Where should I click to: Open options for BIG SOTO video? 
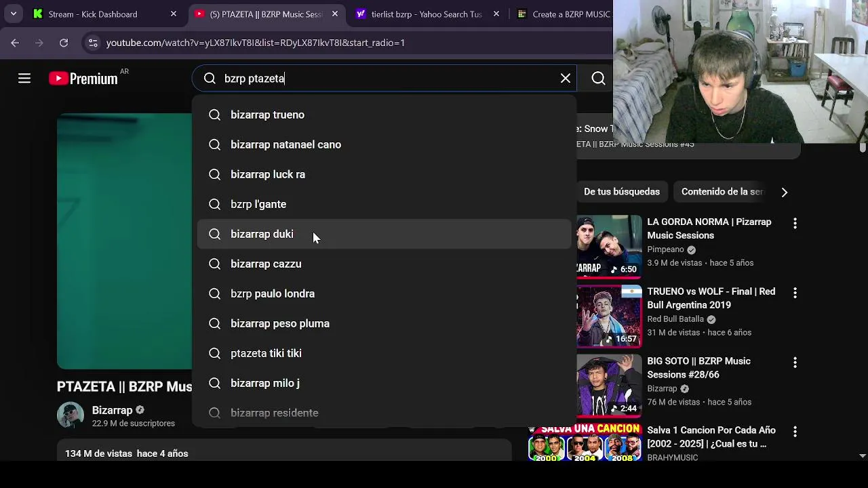point(795,363)
